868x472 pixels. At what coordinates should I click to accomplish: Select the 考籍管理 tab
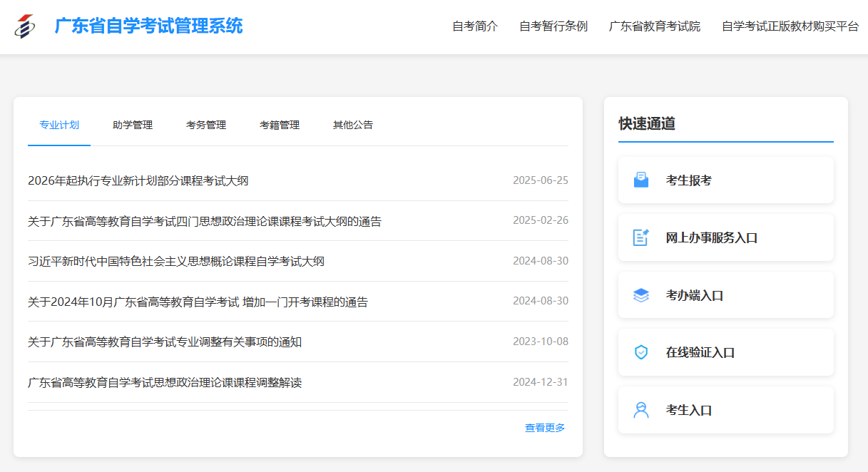point(280,125)
